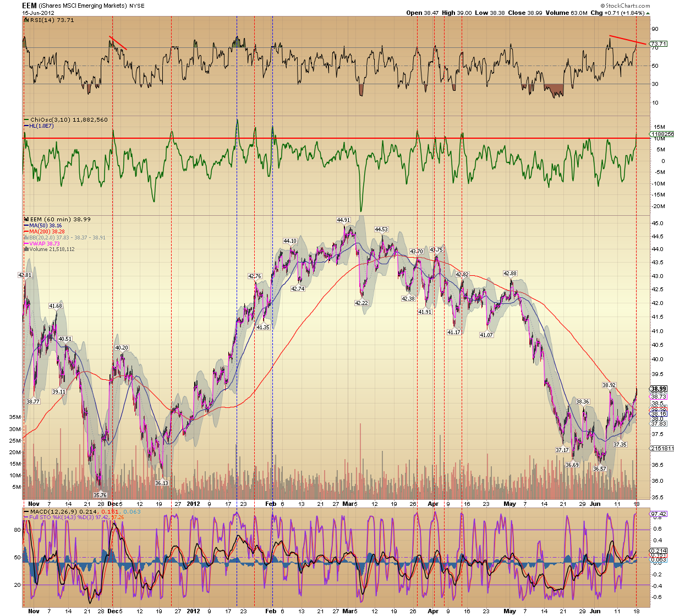
Task: Click the EEM (60 min) 38.99 legend
Action: pos(57,219)
